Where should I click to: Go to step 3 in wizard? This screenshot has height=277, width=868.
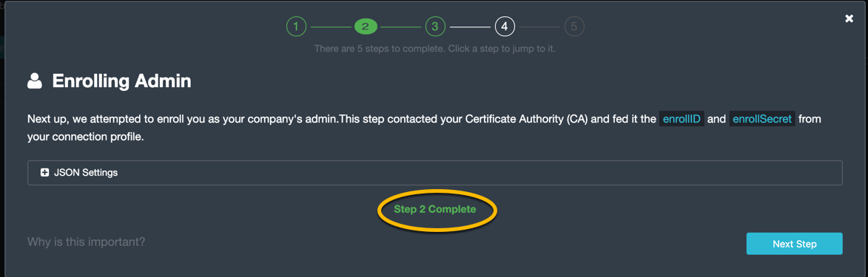click(x=435, y=26)
